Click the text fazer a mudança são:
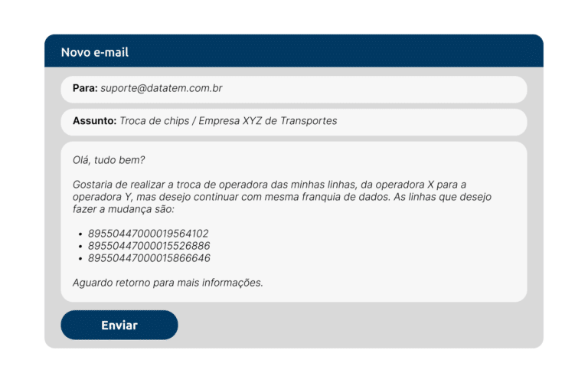This screenshot has height=383, width=588. click(x=123, y=209)
